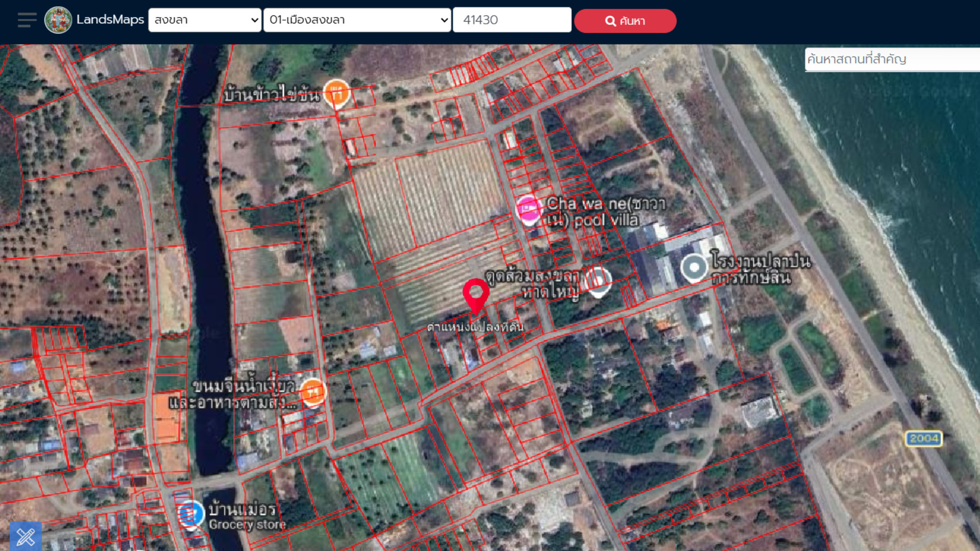The width and height of the screenshot is (980, 551).
Task: Click the Grocery store label
Action: (247, 525)
